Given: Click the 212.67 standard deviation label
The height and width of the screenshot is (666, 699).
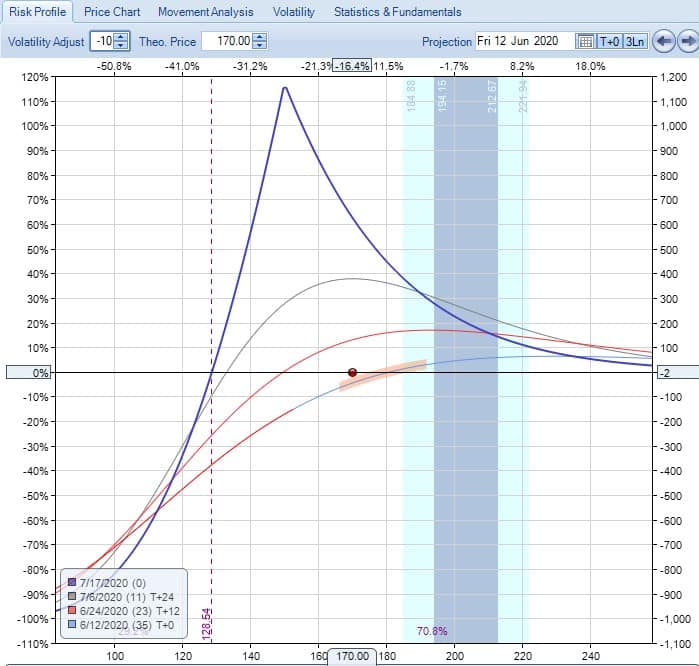Looking at the screenshot, I should click(492, 96).
